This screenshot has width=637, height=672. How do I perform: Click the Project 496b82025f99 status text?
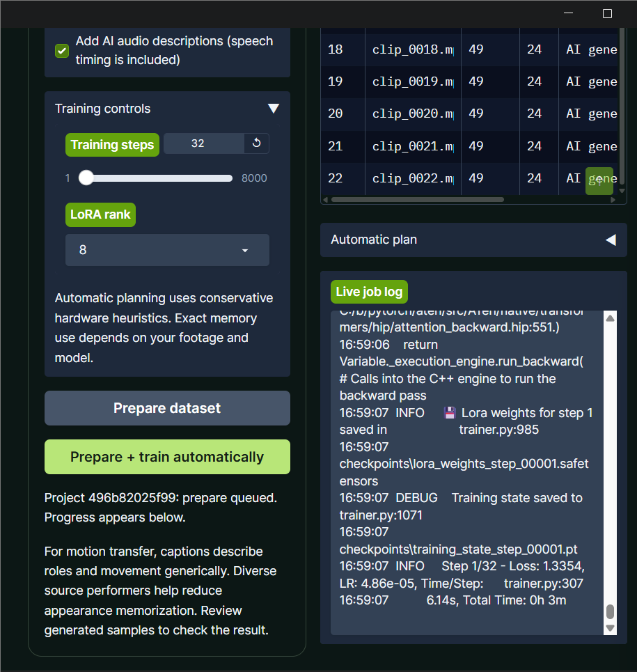(161, 508)
